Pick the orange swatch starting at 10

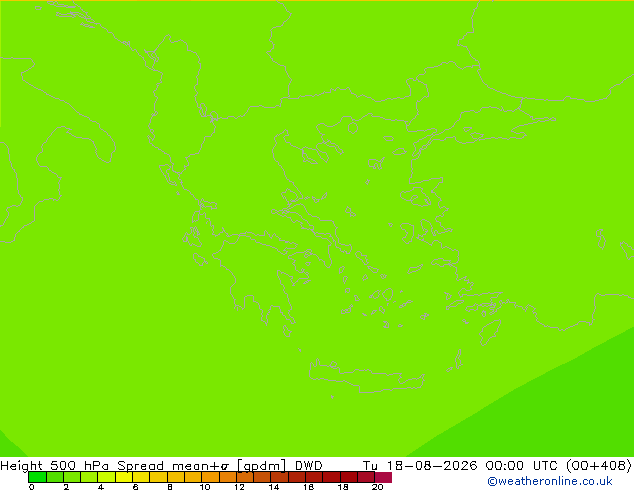click(211, 477)
